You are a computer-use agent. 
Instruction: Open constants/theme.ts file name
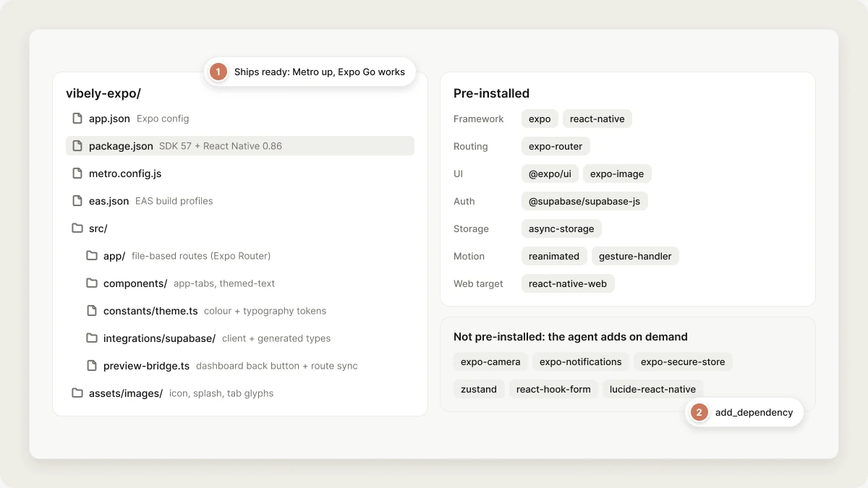[x=150, y=311]
